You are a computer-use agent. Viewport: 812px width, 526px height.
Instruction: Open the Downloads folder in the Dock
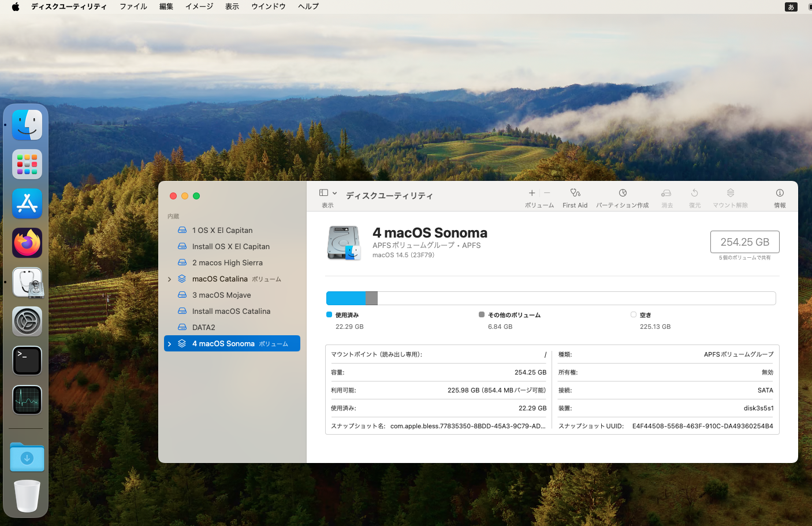pos(27,457)
